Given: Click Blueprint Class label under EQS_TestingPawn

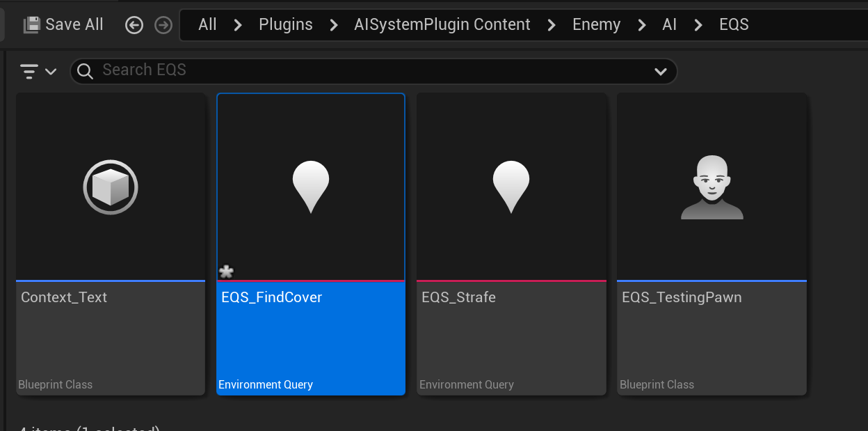Looking at the screenshot, I should point(657,384).
